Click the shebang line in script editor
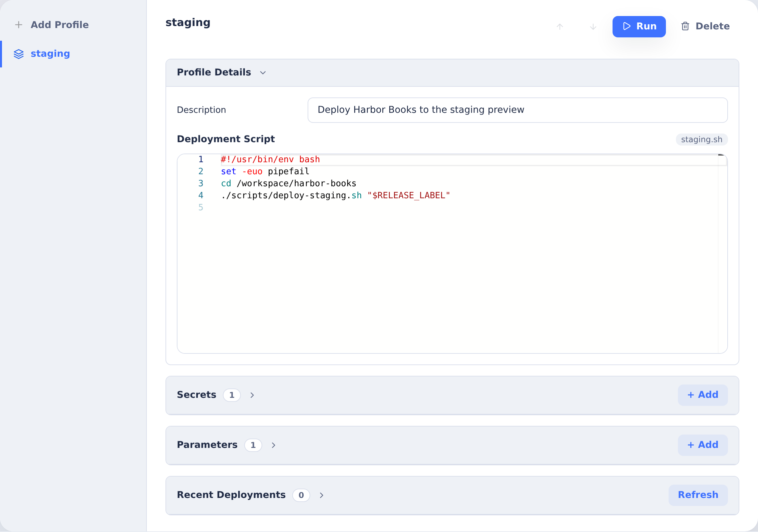Viewport: 758px width, 532px height. coord(270,160)
